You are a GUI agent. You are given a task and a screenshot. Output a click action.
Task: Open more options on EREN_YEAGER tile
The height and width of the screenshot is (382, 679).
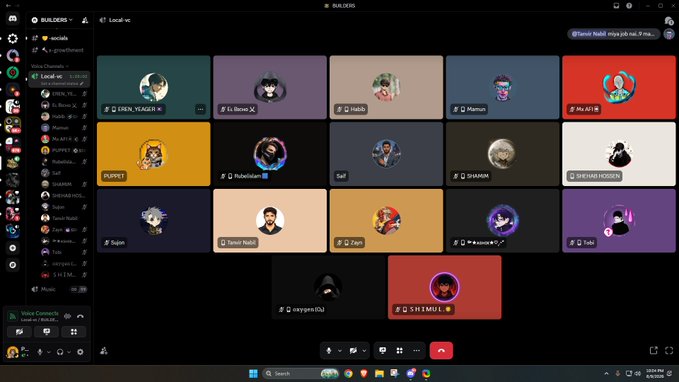[x=200, y=109]
